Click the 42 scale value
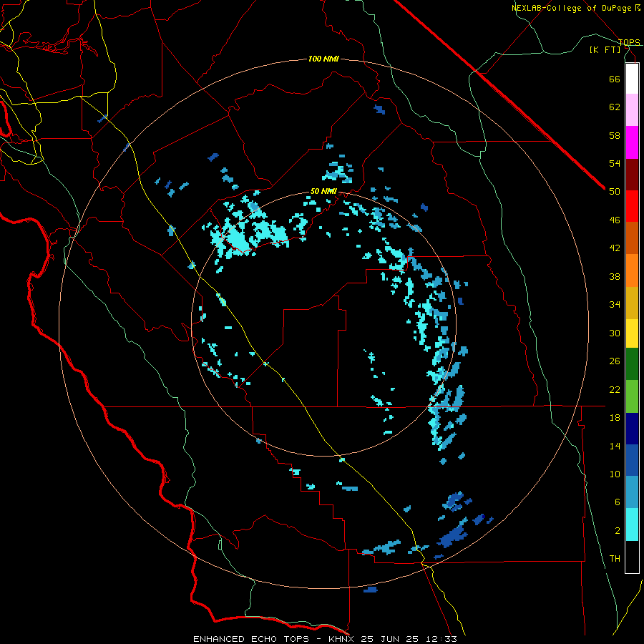644x644 pixels. (x=615, y=248)
